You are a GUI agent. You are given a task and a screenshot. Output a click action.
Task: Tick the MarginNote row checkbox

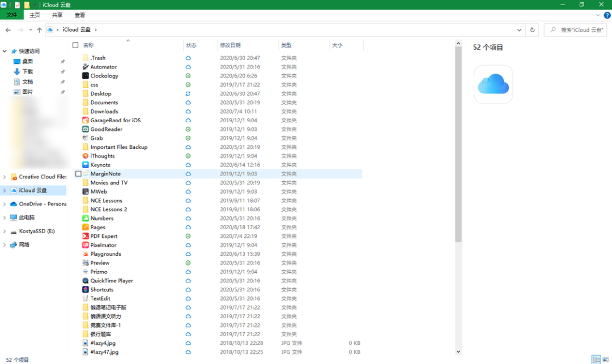click(78, 174)
